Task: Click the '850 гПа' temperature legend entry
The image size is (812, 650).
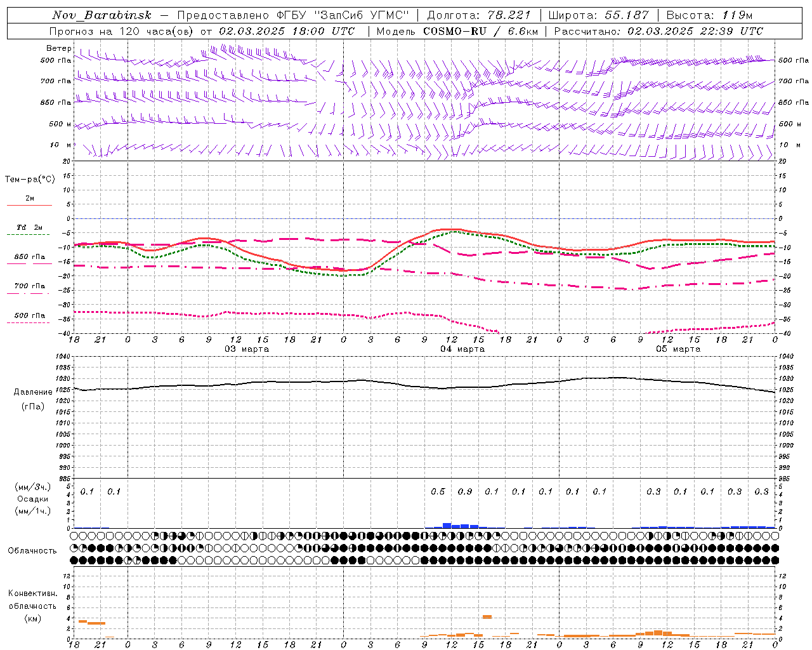Action: pyautogui.click(x=29, y=257)
